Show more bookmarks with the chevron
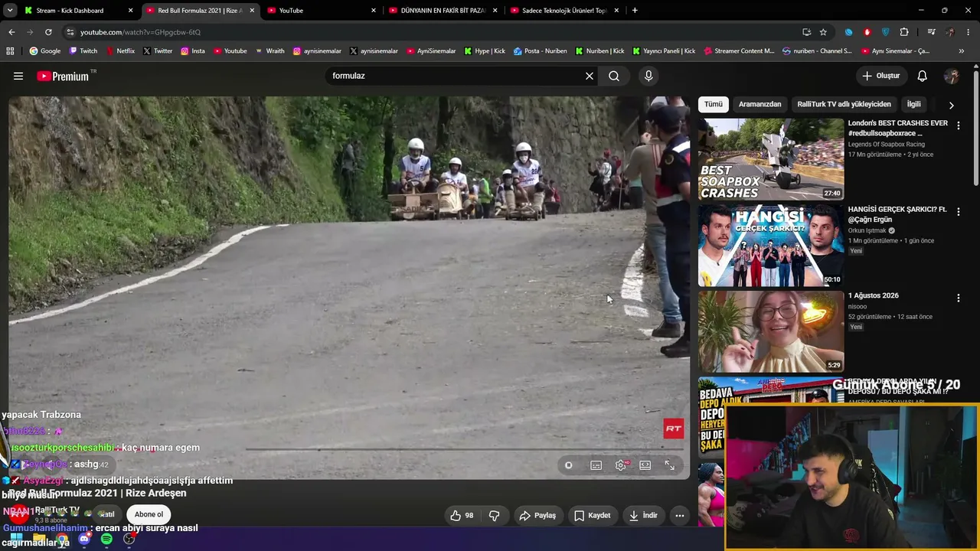The width and height of the screenshot is (980, 551). point(962,51)
